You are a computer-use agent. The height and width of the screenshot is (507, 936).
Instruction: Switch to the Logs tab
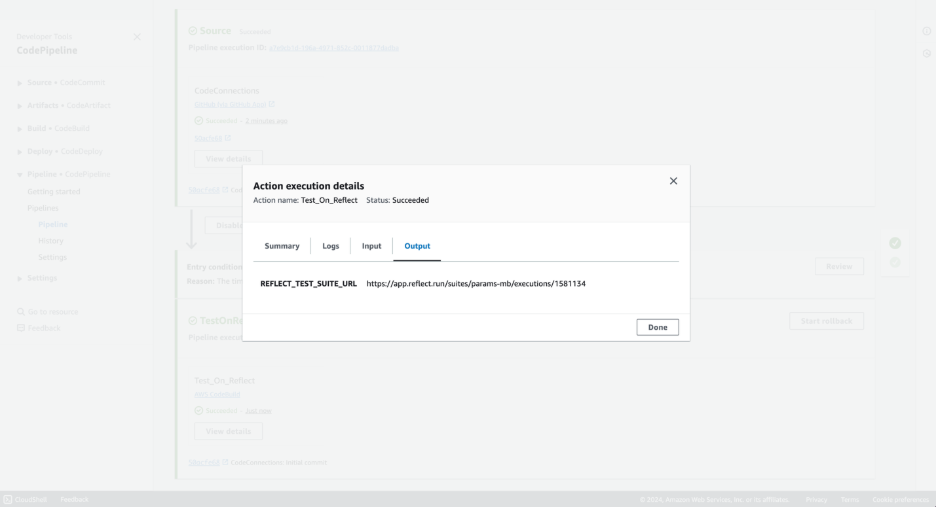pyautogui.click(x=331, y=246)
